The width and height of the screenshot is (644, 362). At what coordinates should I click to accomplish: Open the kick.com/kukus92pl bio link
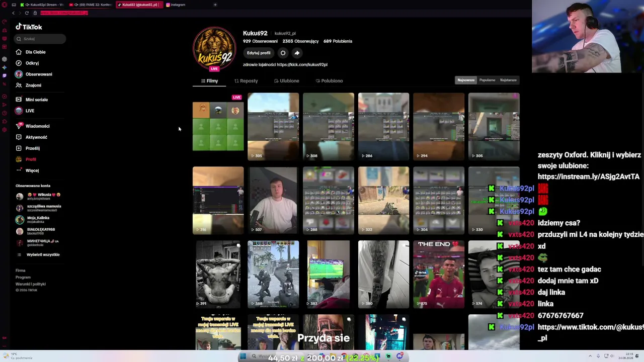302,64
